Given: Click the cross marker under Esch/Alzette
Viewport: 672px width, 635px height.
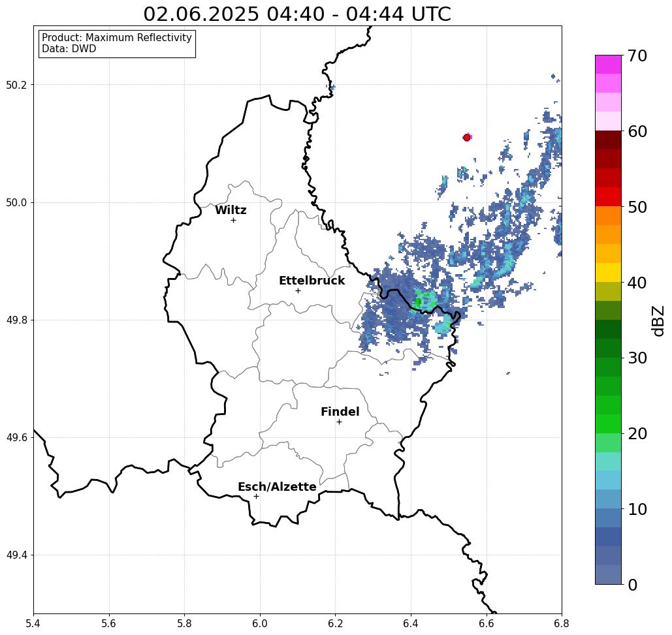Looking at the screenshot, I should pyautogui.click(x=256, y=496).
